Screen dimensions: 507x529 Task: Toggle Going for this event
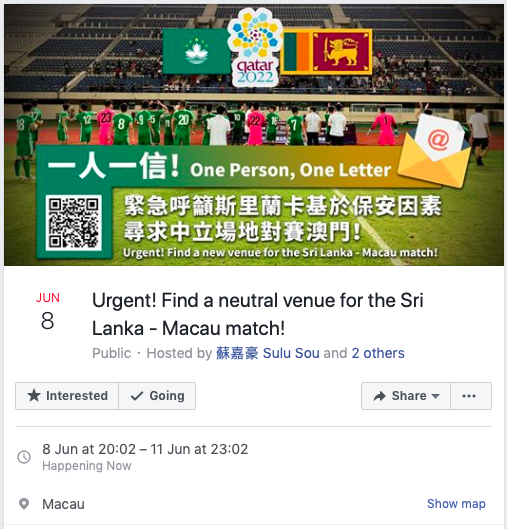click(x=157, y=396)
